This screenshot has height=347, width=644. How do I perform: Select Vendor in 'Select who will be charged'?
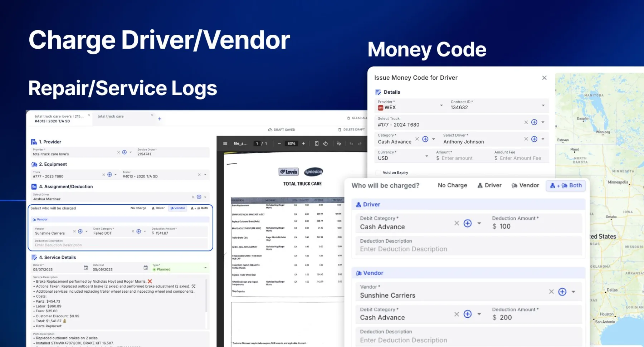click(178, 208)
